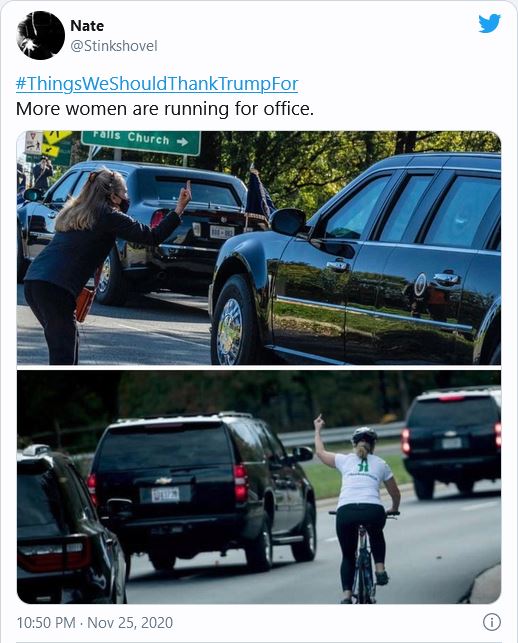
Task: Click the limousine's side mirror
Action: point(288,222)
